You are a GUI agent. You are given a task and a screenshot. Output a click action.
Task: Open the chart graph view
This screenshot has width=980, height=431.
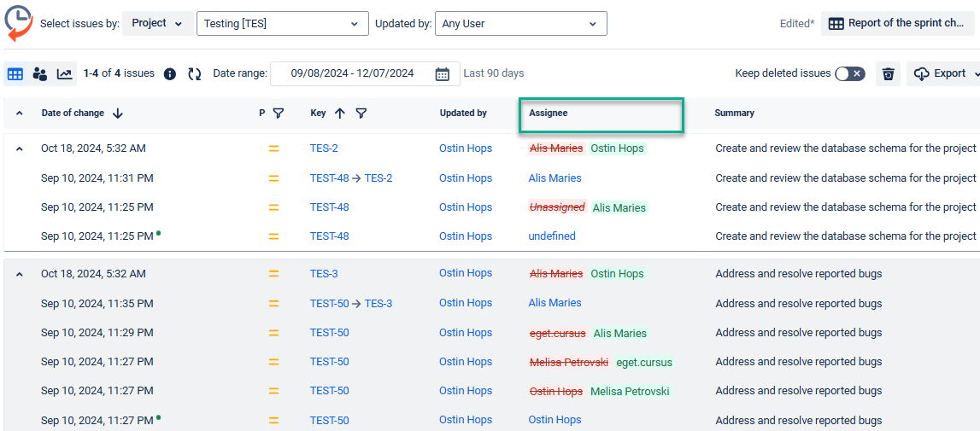pos(64,73)
